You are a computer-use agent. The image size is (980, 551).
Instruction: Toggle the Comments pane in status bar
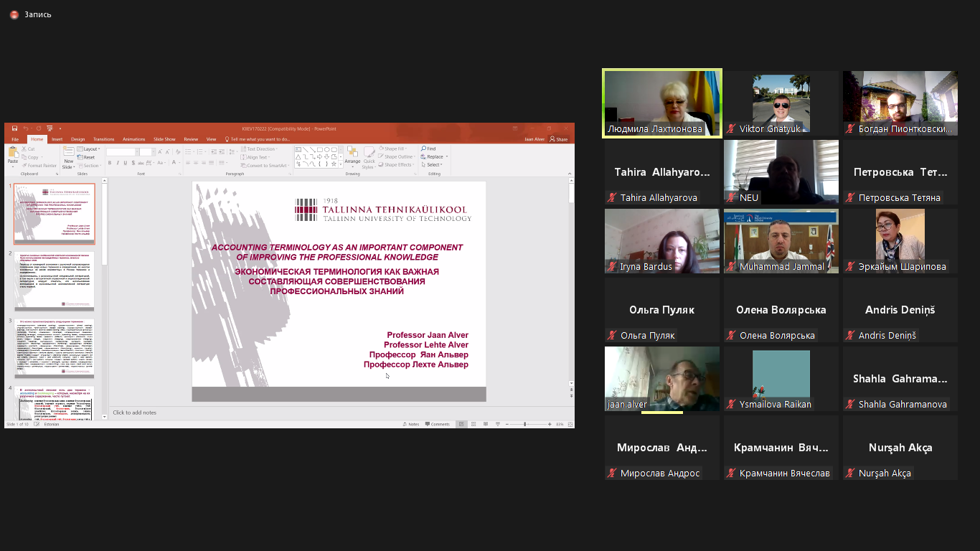tap(438, 424)
